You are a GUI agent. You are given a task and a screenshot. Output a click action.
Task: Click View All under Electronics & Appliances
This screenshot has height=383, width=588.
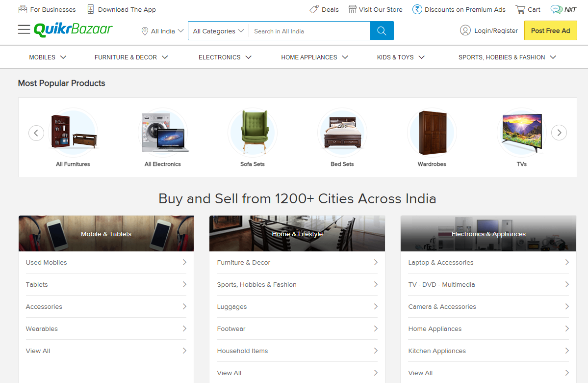click(488, 373)
